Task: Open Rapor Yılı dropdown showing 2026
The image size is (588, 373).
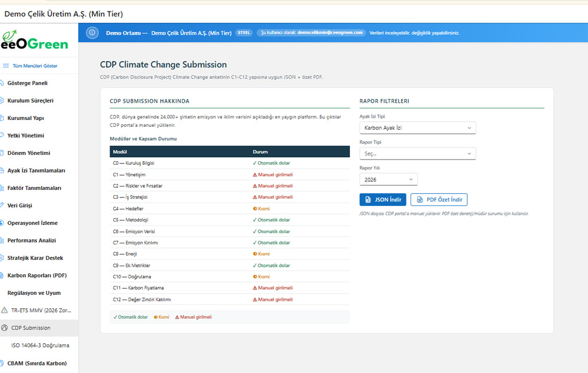Action: click(388, 180)
